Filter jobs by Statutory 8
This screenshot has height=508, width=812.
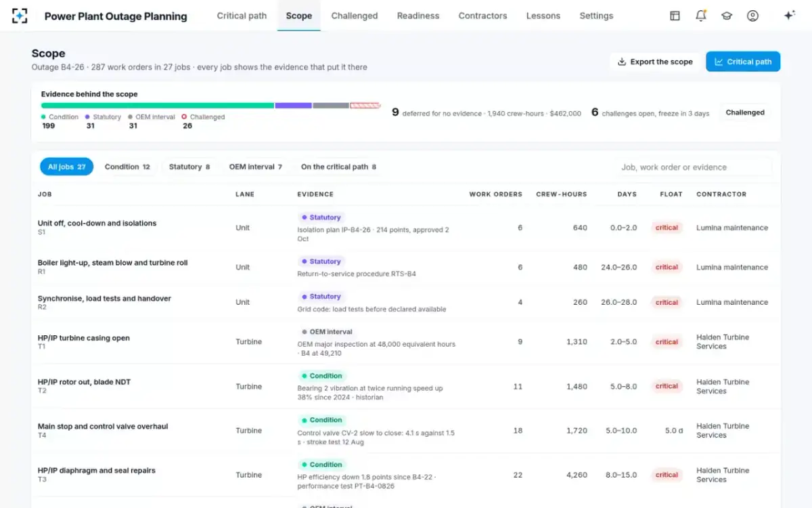click(189, 167)
